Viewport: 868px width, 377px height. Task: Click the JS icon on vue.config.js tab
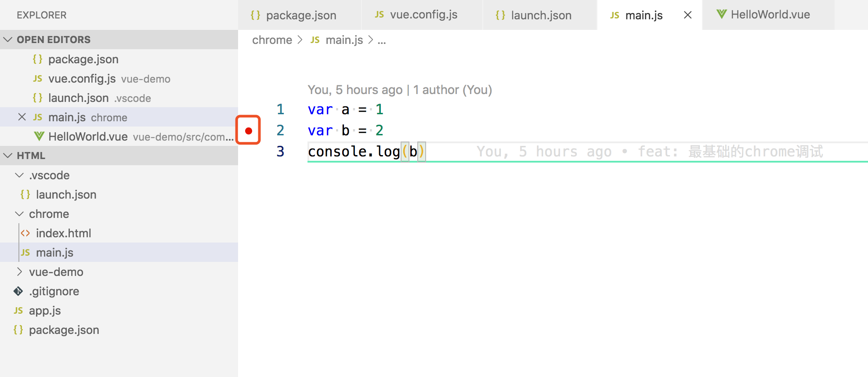click(x=379, y=14)
